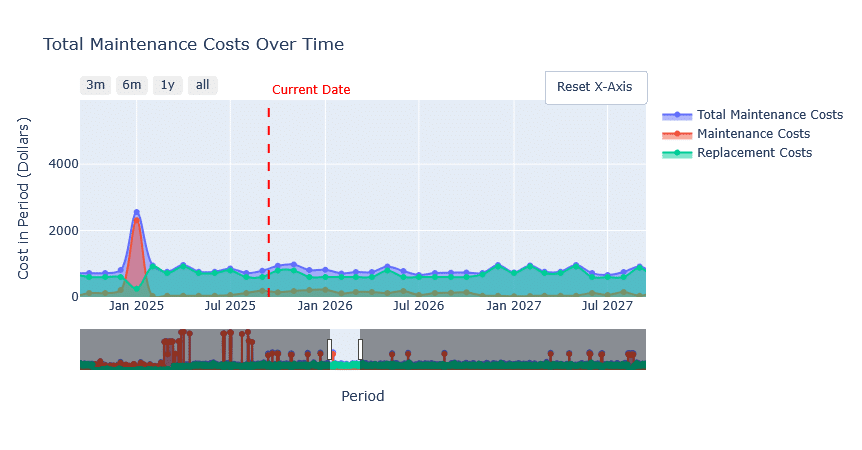Viewport: 862px width, 450px height.
Task: Switch to the 1y time range
Action: click(x=167, y=86)
